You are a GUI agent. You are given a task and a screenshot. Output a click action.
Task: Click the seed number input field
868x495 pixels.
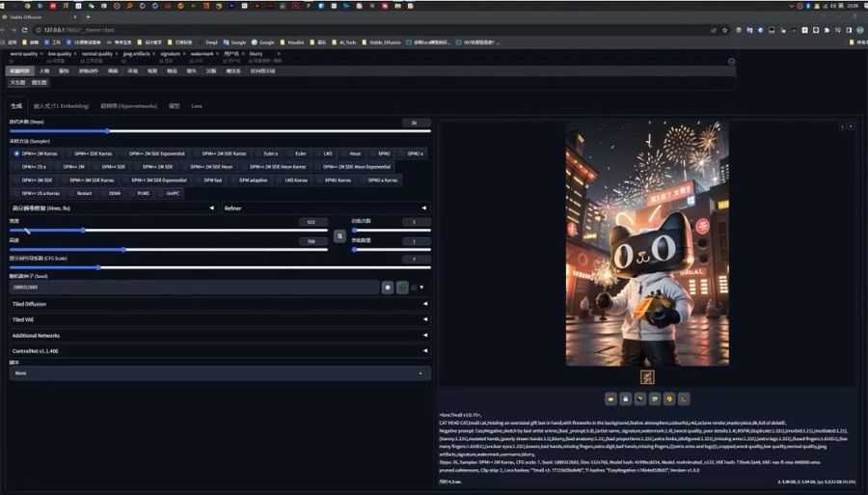point(194,288)
